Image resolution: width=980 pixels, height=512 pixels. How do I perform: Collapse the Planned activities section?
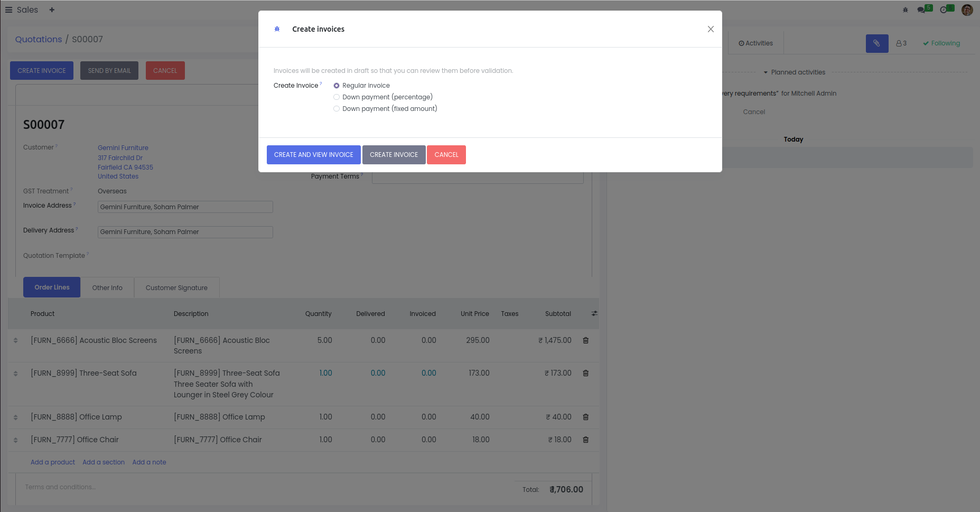794,72
